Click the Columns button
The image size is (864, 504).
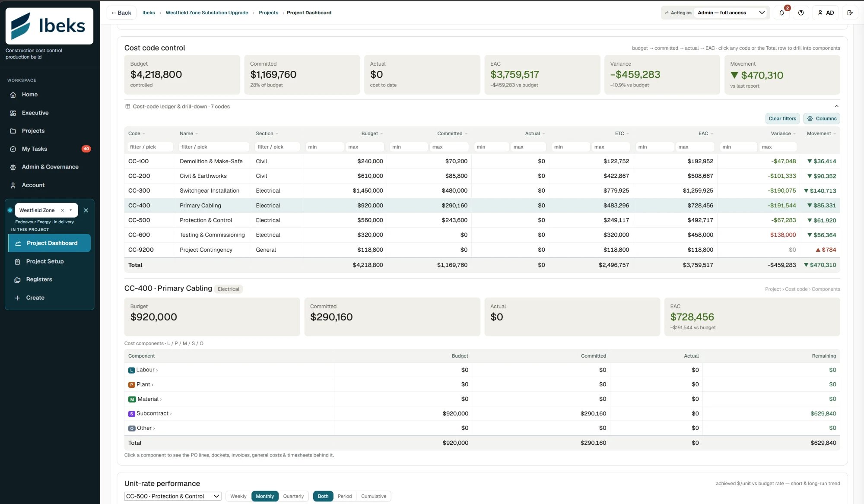pyautogui.click(x=821, y=118)
